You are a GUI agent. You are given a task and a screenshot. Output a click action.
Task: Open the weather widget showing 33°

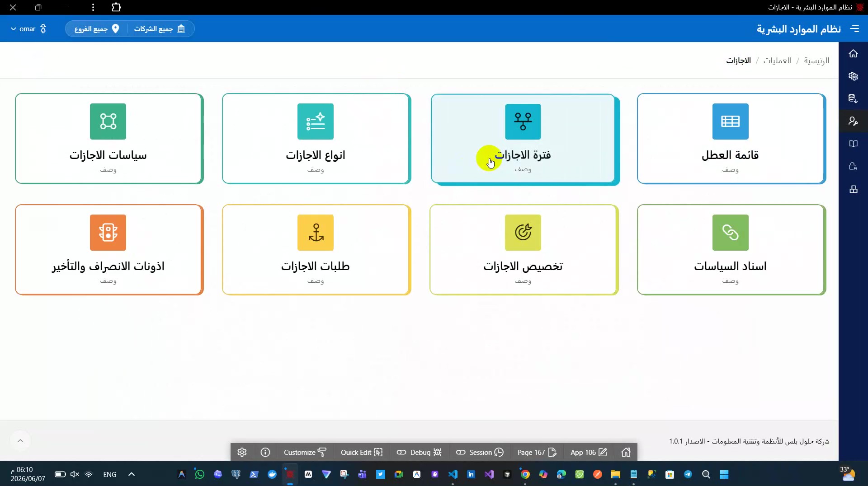click(x=848, y=474)
